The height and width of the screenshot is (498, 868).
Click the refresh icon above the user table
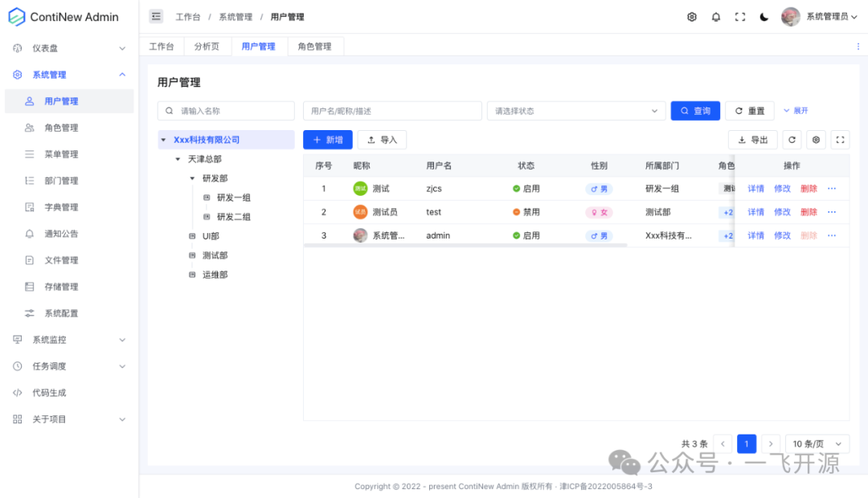792,139
